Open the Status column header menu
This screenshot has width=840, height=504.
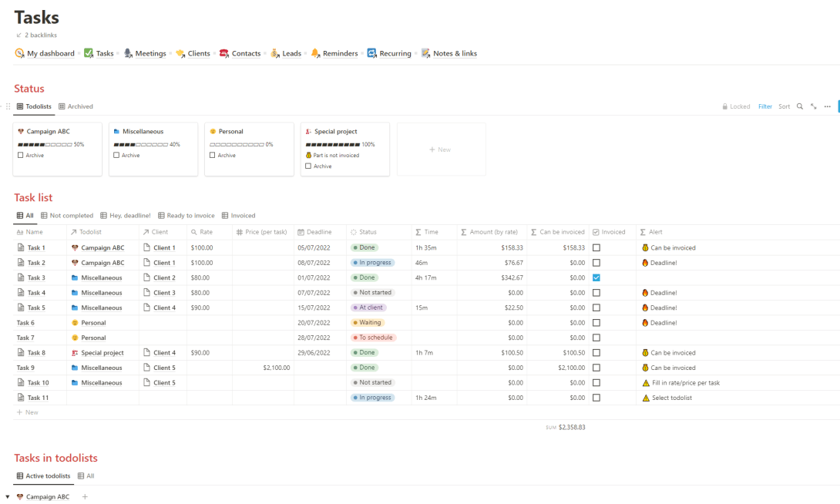(378, 232)
